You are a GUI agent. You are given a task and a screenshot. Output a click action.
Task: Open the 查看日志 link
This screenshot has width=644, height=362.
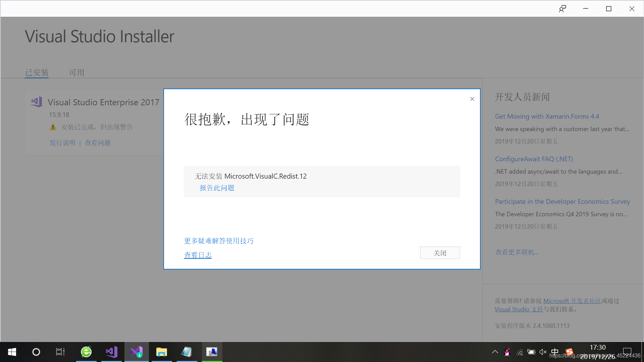[198, 255]
